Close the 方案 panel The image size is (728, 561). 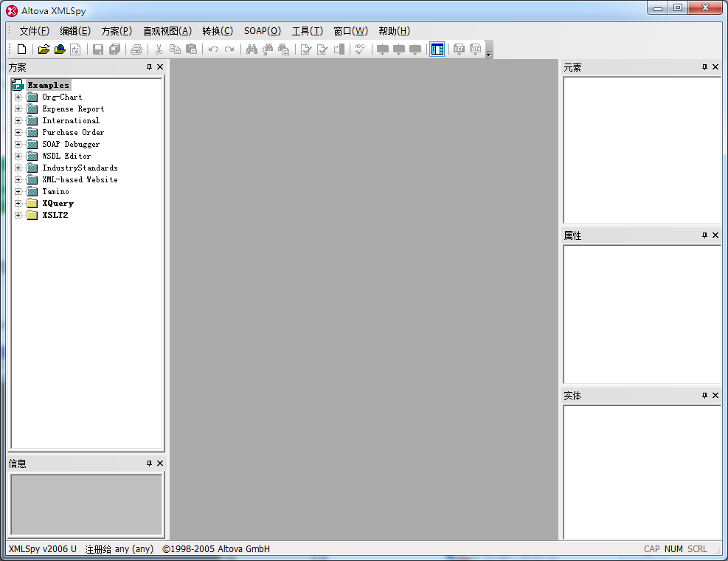(160, 67)
